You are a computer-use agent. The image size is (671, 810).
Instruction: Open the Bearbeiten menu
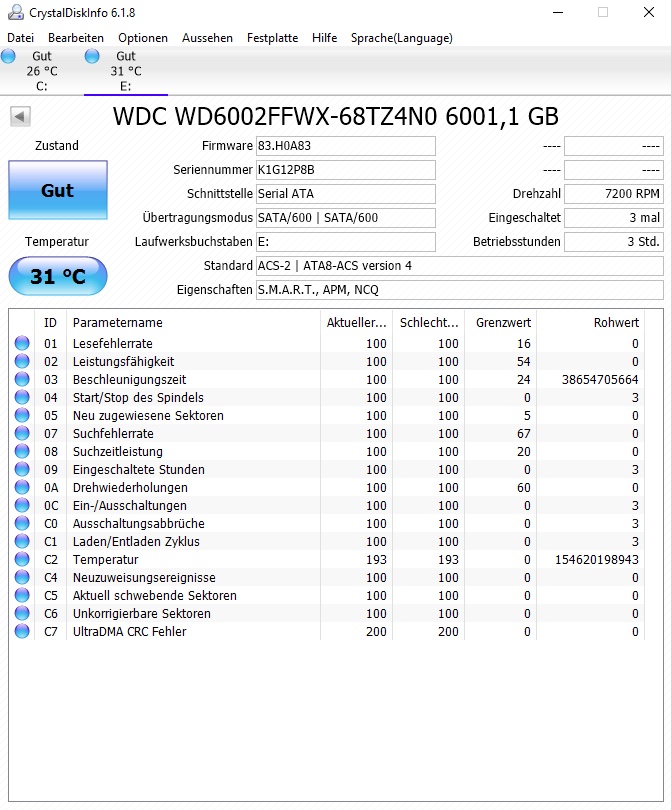[x=76, y=38]
